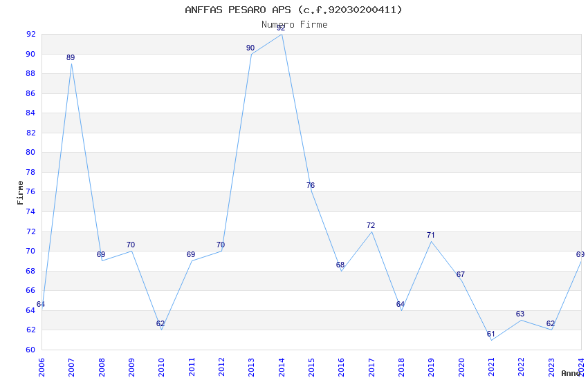Click x-axis year 2019
588x380 pixels.
click(x=432, y=368)
